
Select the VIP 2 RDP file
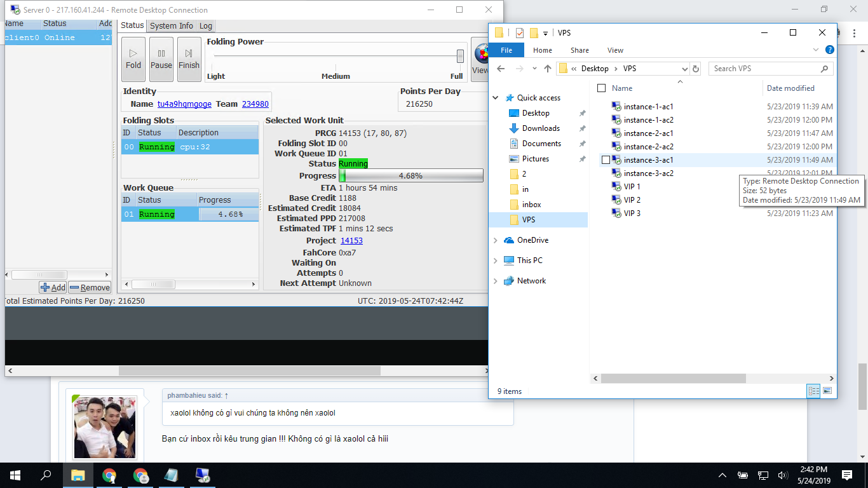(x=632, y=200)
